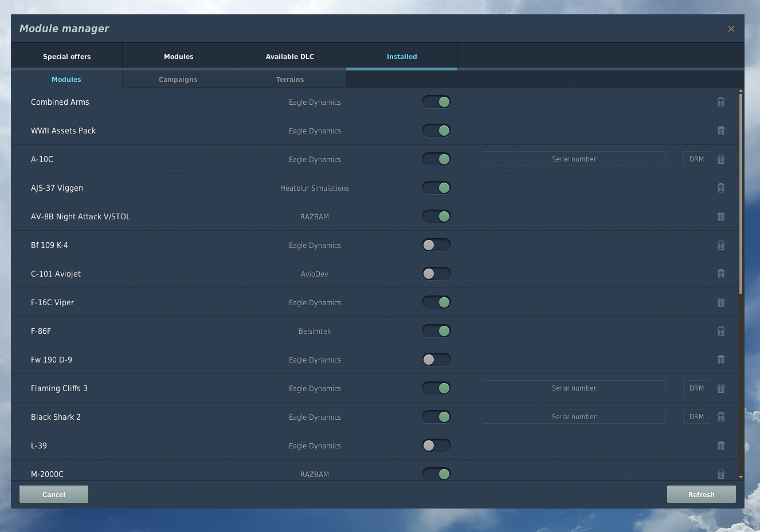Click the Refresh button
Viewport: 760px width, 532px height.
(x=702, y=494)
